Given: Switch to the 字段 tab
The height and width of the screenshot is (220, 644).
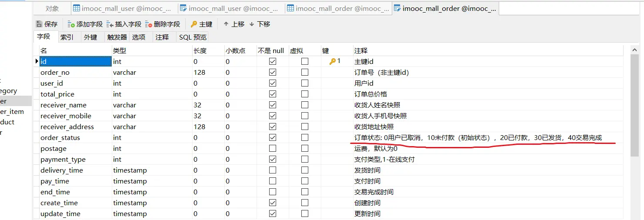Looking at the screenshot, I should click(43, 37).
